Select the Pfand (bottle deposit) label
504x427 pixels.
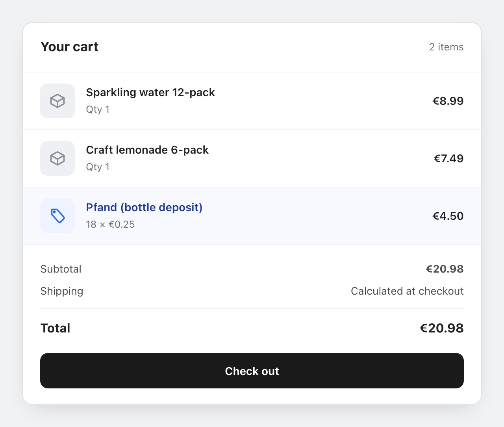(144, 207)
